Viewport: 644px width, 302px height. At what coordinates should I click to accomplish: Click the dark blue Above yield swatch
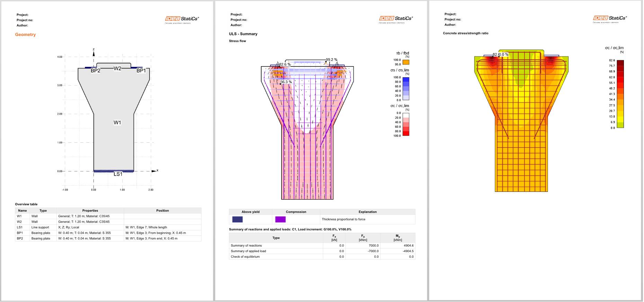[237, 220]
